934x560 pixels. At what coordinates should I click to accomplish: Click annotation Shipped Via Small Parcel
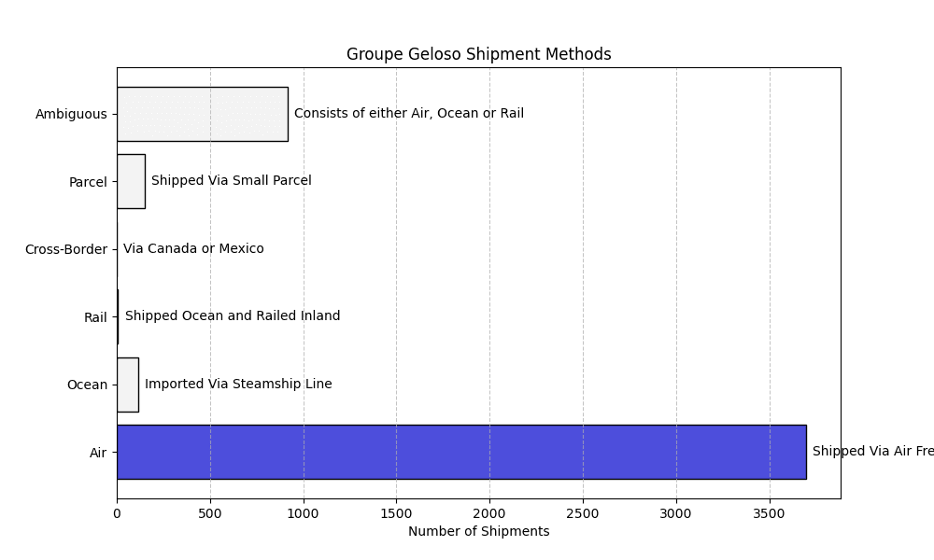pyautogui.click(x=231, y=180)
